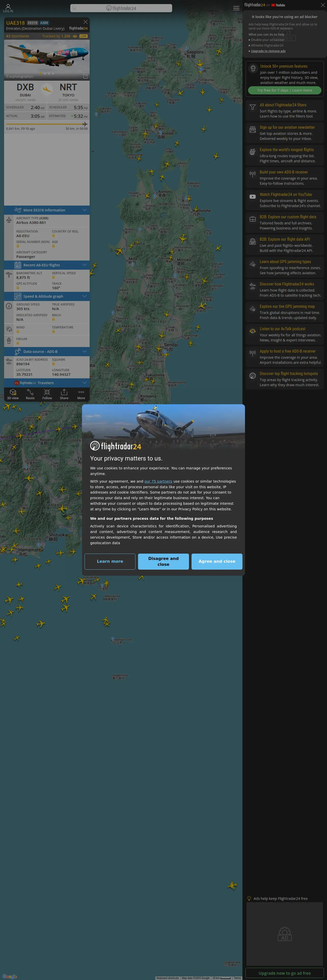Click the 'Tracked by 1,206' text
The image size is (327, 980).
tap(56, 36)
